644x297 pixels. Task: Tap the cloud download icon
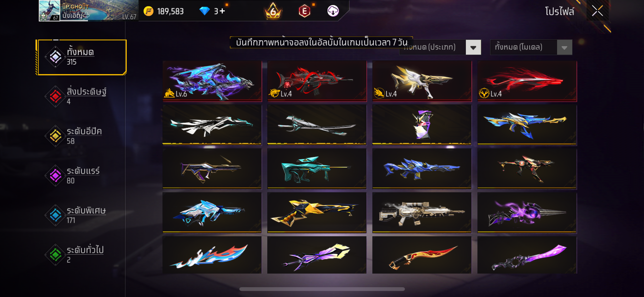point(333,11)
